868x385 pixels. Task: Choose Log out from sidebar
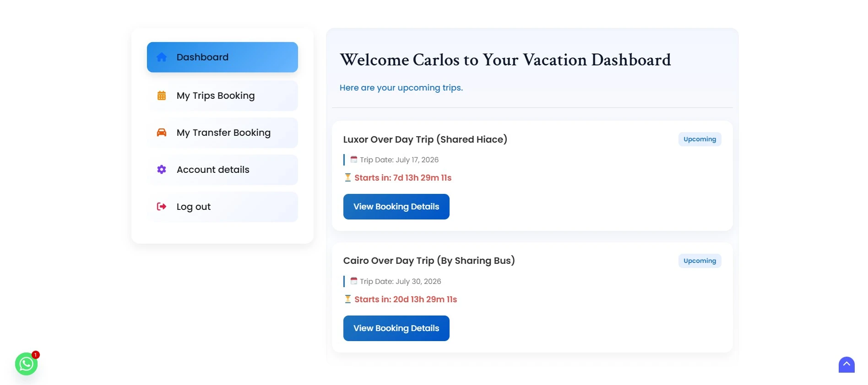(x=222, y=207)
